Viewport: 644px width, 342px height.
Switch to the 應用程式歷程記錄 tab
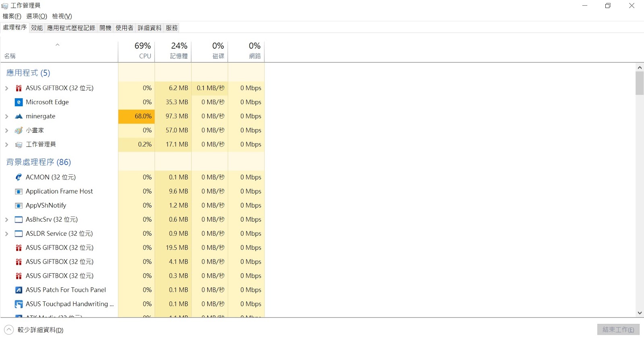pos(71,28)
